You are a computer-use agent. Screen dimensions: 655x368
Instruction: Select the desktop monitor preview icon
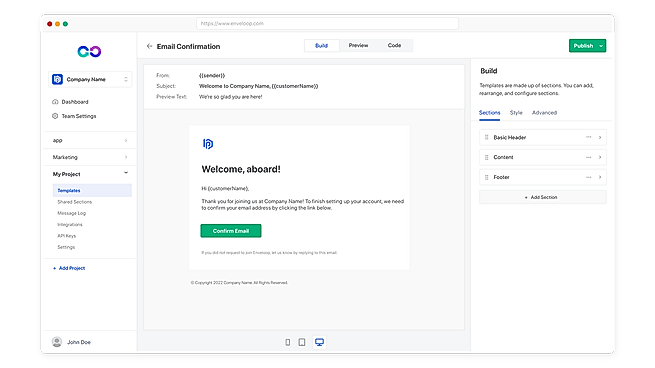tap(320, 342)
